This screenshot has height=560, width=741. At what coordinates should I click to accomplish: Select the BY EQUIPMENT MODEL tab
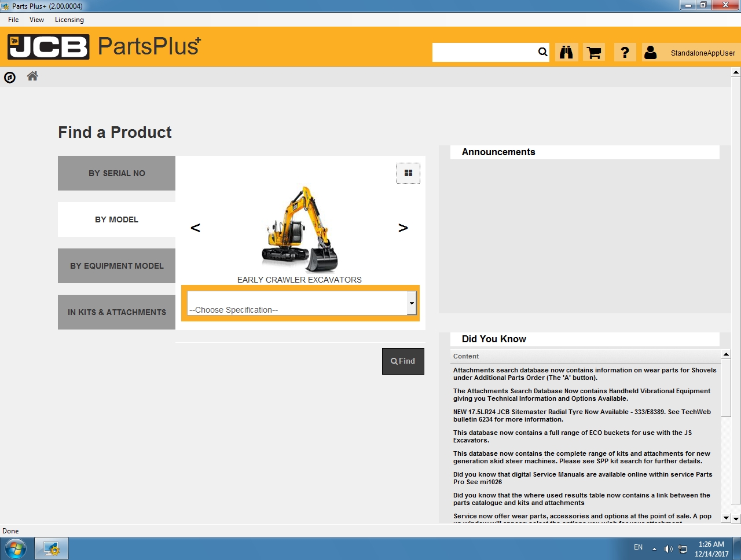pos(116,266)
